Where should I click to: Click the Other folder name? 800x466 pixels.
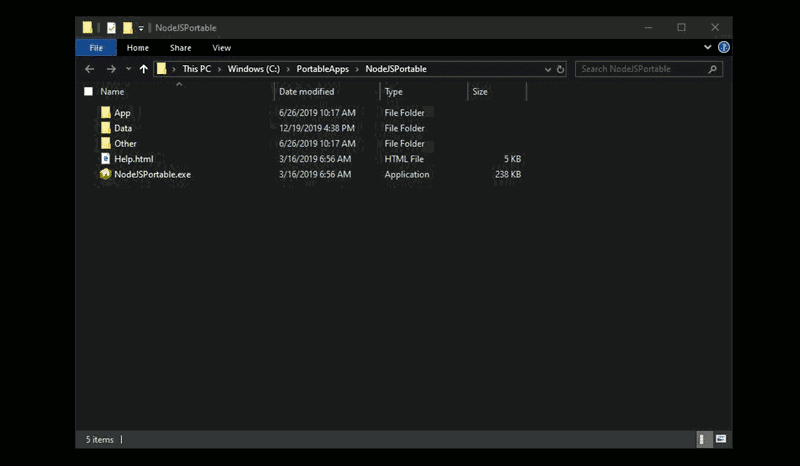tap(125, 143)
